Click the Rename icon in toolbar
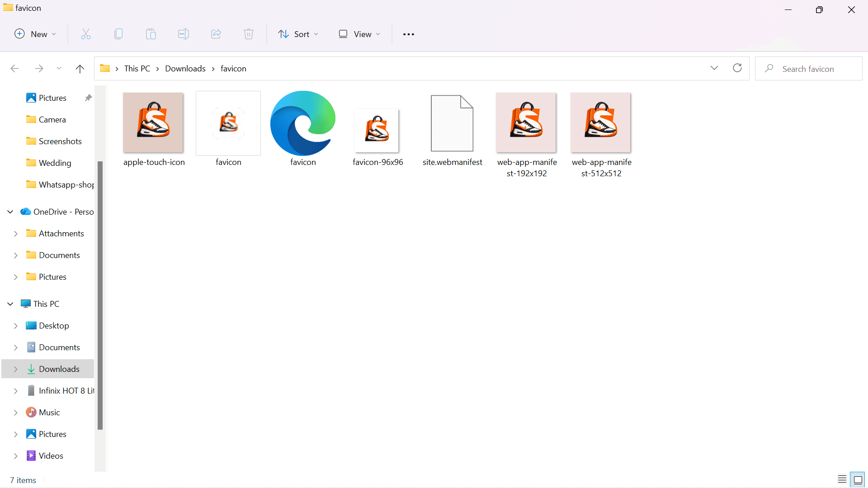The image size is (868, 488). tap(184, 34)
